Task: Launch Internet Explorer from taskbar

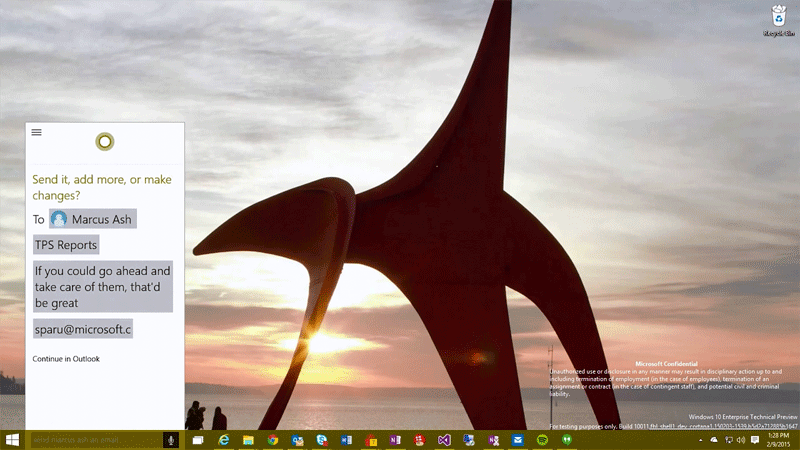Action: pos(223,440)
